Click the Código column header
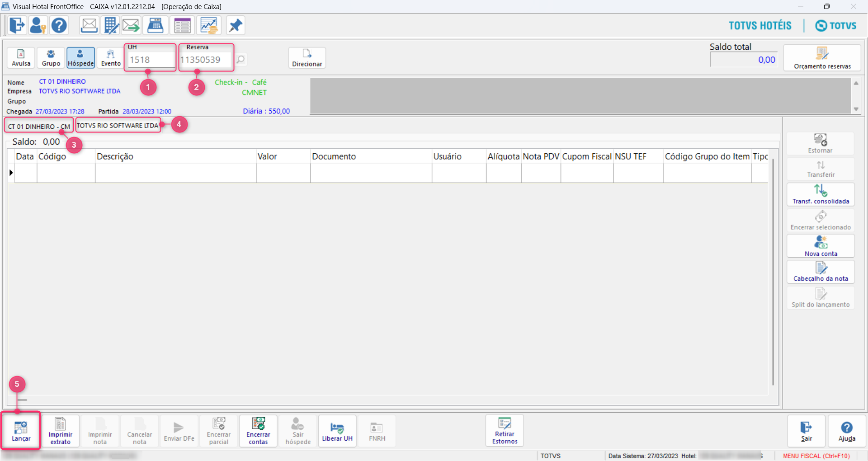 click(x=66, y=156)
